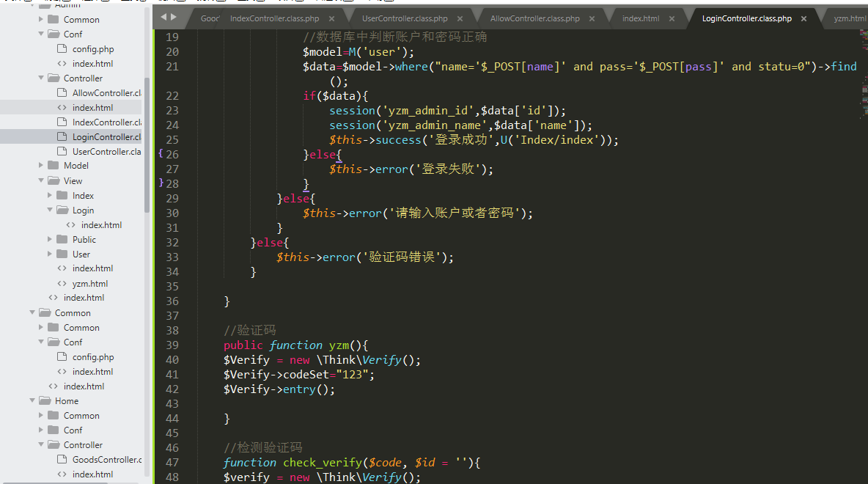Click the sidebar vertical scrollbar
This screenshot has height=484, width=868.
point(147,147)
